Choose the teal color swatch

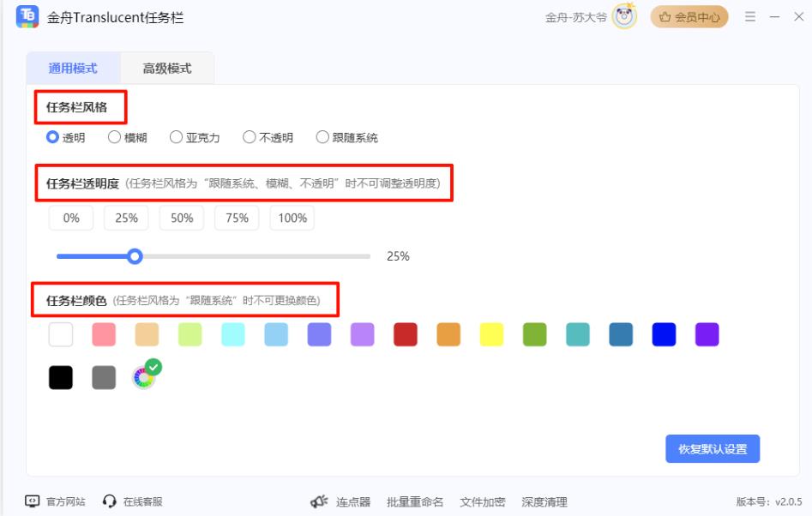pos(577,334)
